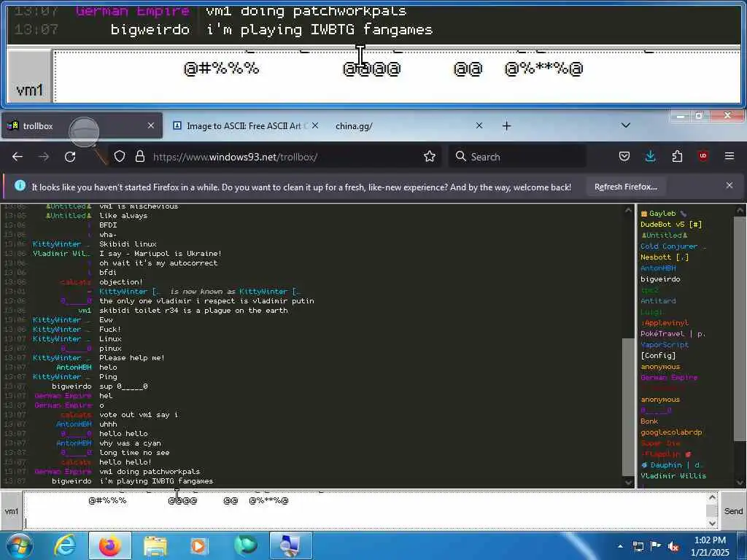
Task: Click message 'Skibidi linux' in chat
Action: click(x=128, y=244)
